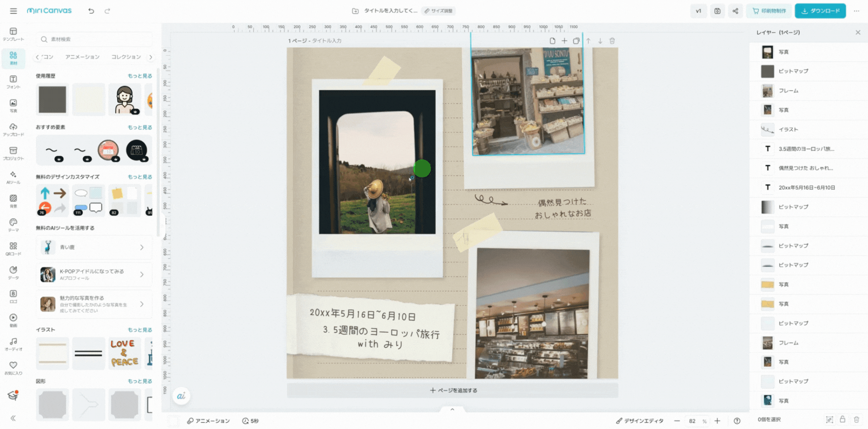868x429 pixels.
Task: Click もっと見る next to 使用履歴
Action: coord(140,76)
